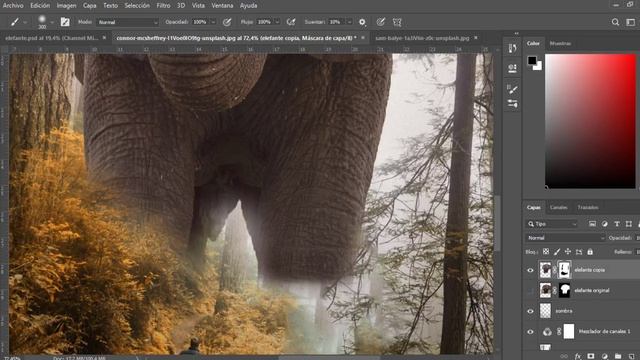Toggle pressure for opacity icon

[227, 22]
